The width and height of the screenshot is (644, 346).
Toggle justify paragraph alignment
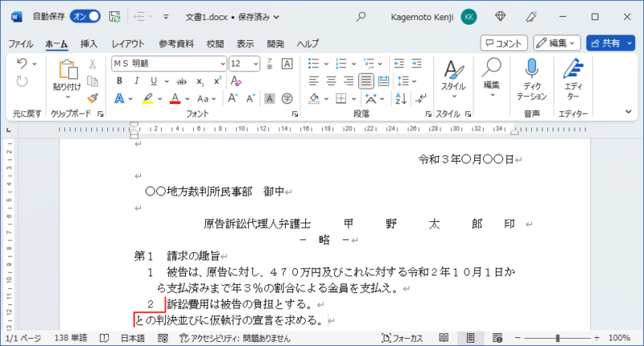365,80
